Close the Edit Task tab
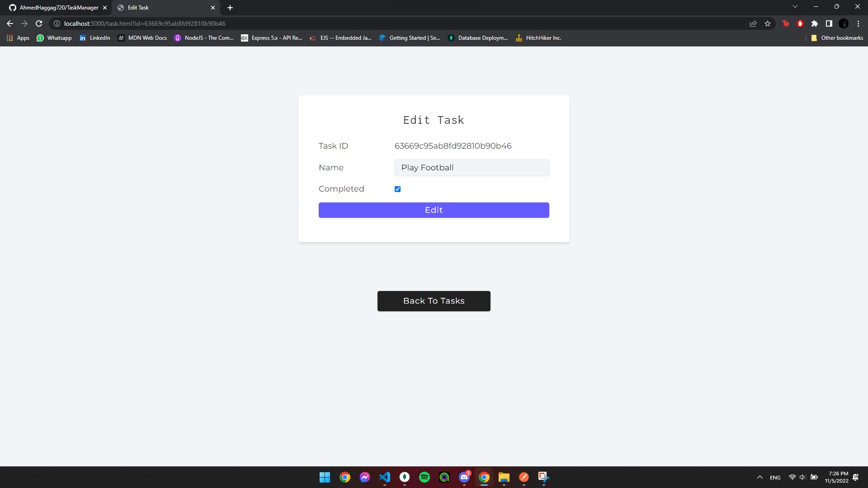The image size is (868, 488). 213,8
